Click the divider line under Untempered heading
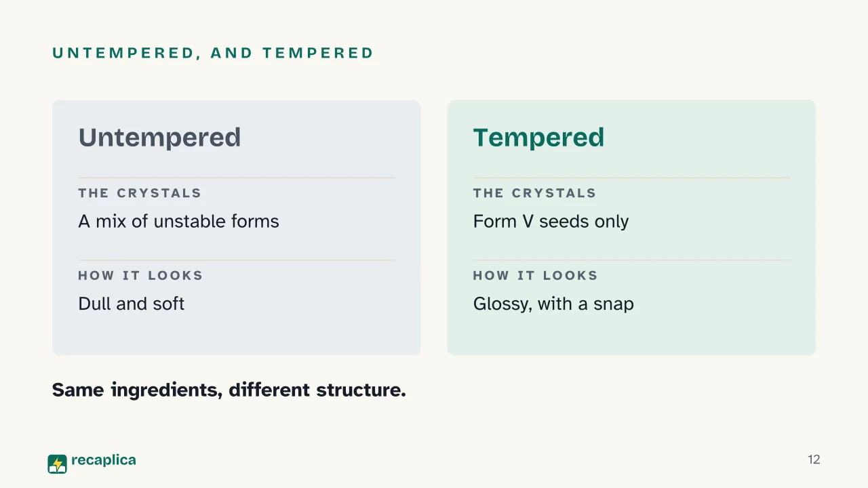868x488 pixels. 236,178
